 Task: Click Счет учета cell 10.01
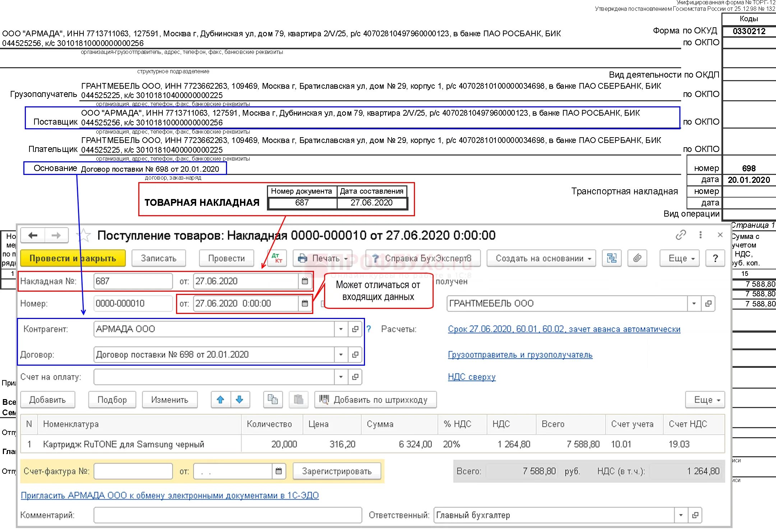click(634, 444)
